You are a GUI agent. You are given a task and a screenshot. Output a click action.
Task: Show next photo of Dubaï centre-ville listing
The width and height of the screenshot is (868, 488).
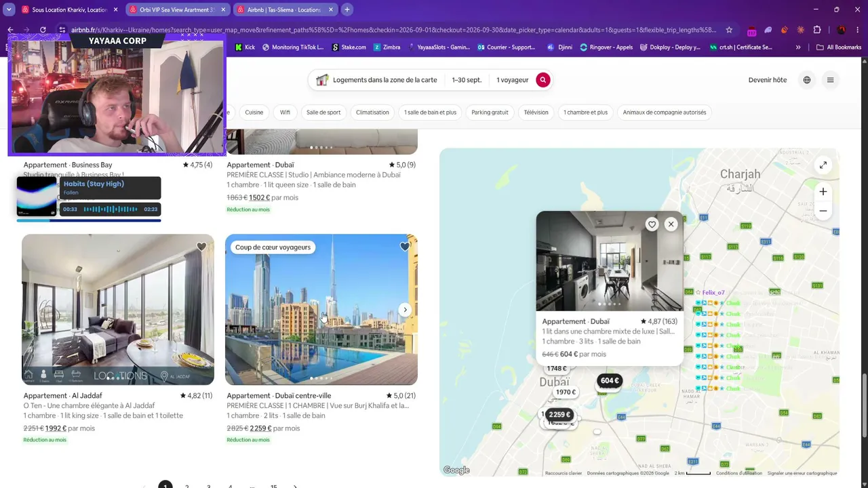405,310
